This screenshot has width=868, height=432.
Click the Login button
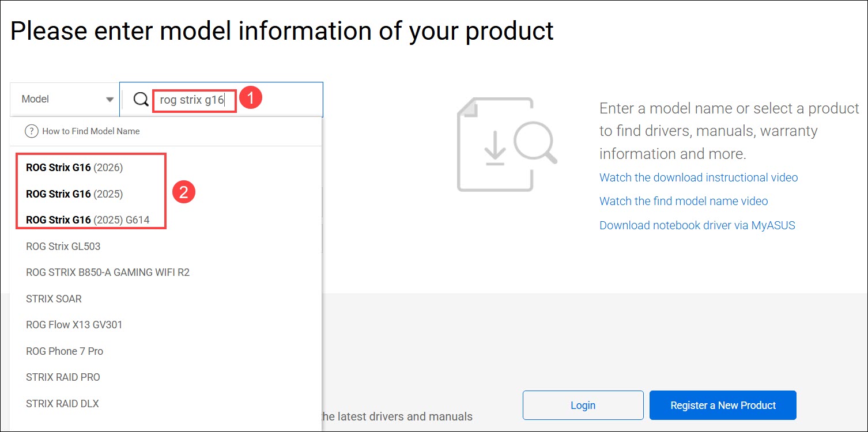583,406
